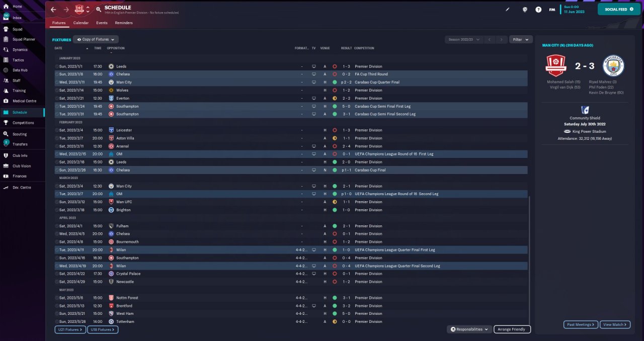This screenshot has width=644, height=341.
Task: Switch to the Reminders tab
Action: (124, 23)
